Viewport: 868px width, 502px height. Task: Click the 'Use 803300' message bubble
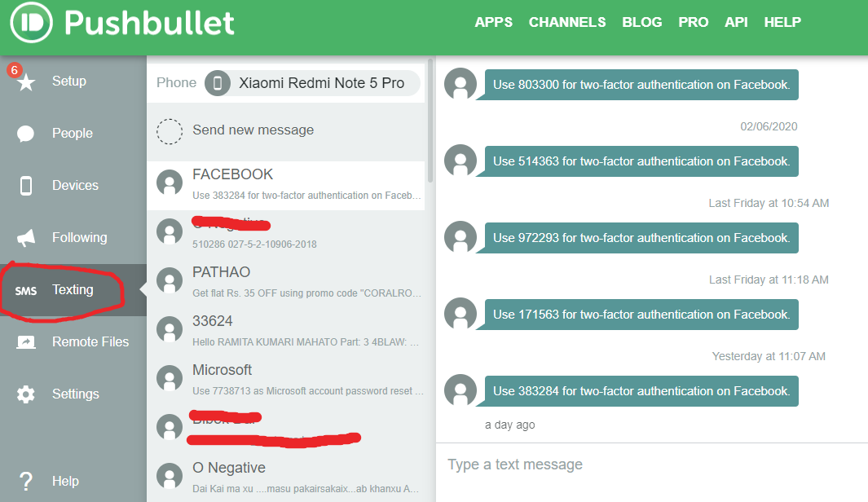641,85
